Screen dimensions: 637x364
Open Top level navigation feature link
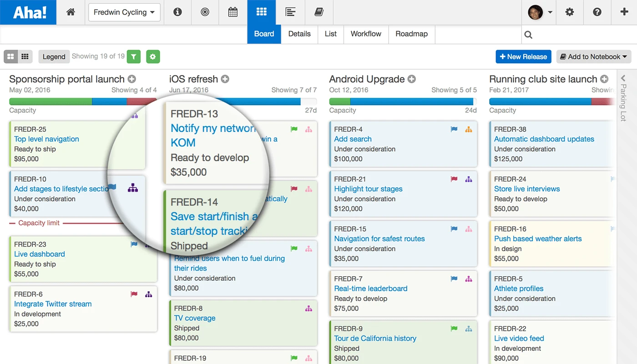coord(46,139)
